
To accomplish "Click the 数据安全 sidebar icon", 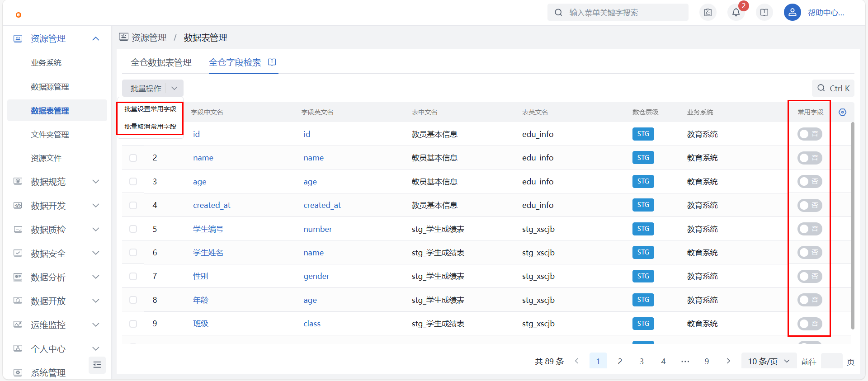I will [18, 253].
